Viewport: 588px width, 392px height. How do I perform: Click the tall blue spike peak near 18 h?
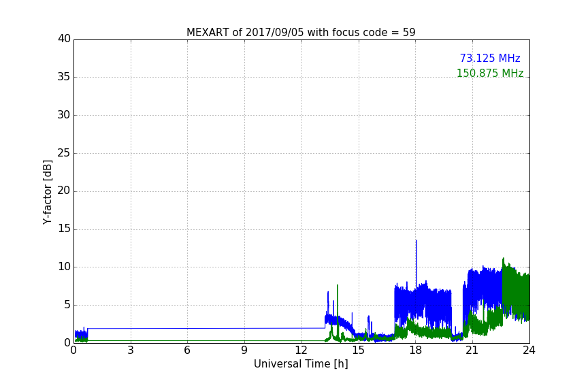point(416,241)
